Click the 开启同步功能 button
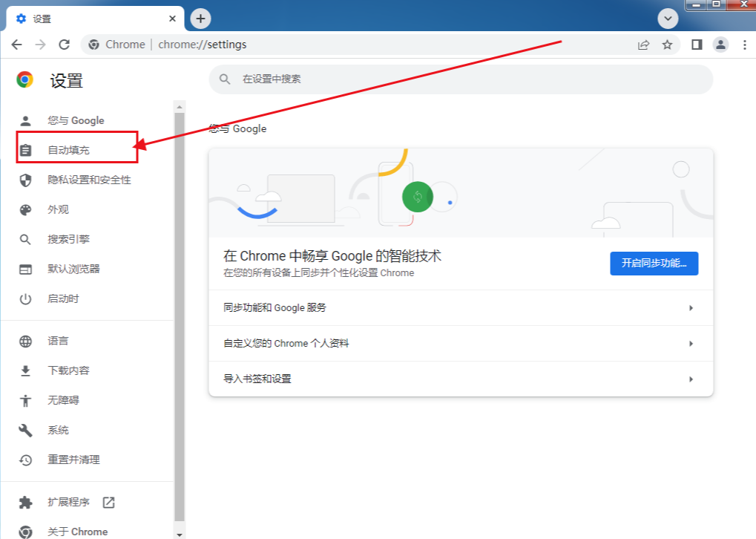Screen dimensions: 756x539 point(654,264)
